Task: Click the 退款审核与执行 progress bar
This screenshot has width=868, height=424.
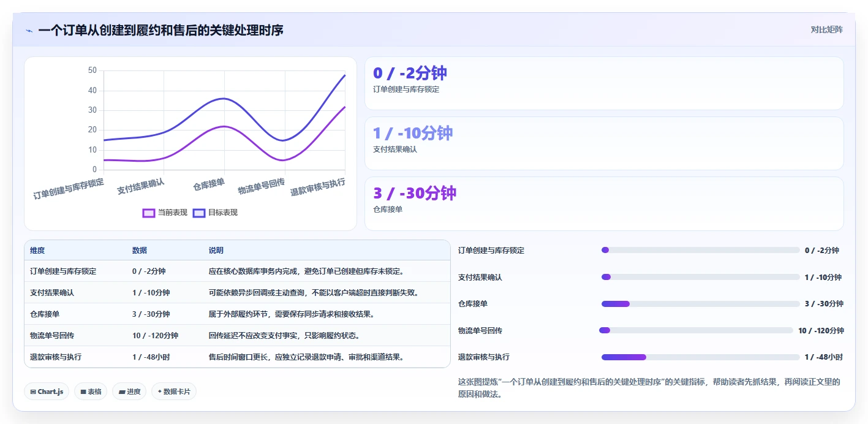Action: point(701,357)
